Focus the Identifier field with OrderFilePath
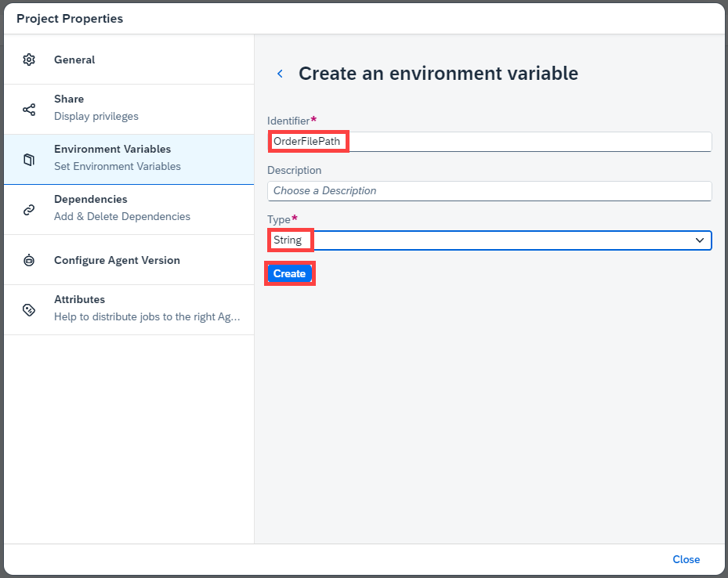The image size is (728, 578). (489, 142)
